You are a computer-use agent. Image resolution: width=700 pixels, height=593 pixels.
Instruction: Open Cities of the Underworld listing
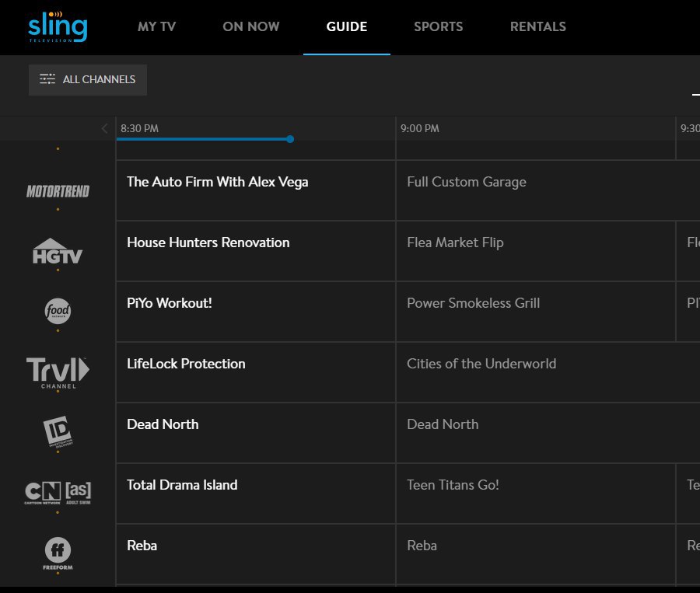481,364
